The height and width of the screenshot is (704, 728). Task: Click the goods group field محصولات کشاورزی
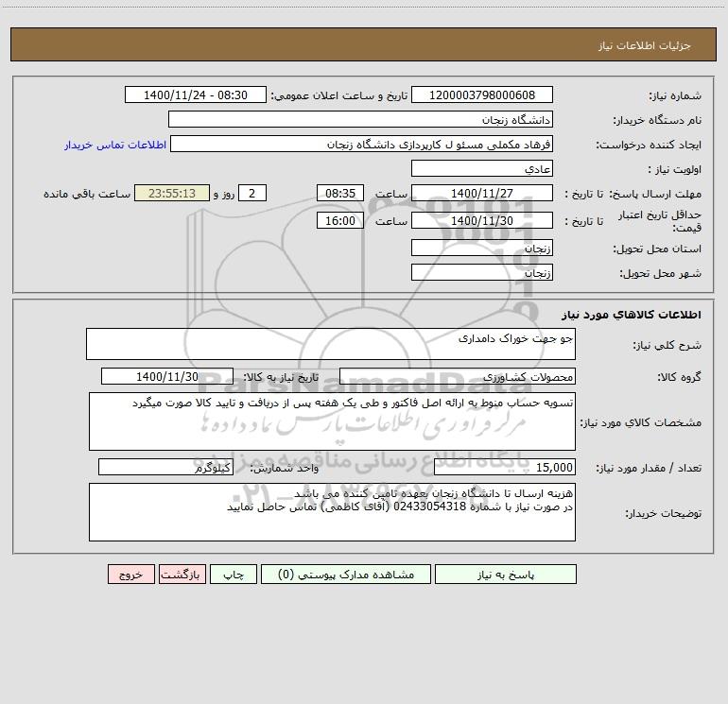pos(458,376)
